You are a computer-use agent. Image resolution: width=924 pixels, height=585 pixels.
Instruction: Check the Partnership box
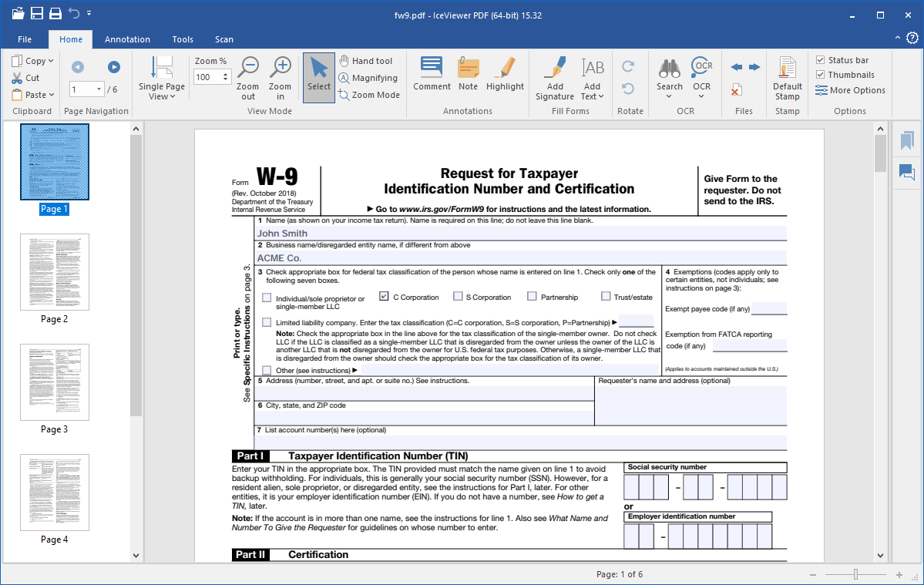532,296
